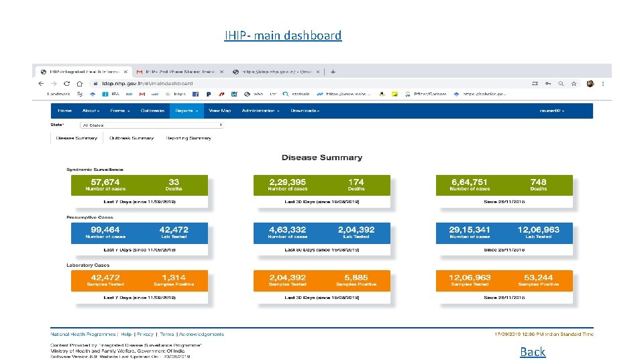Close the IHIP-Integrated Health Information tab
This screenshot has width=644, height=362.
125,72
